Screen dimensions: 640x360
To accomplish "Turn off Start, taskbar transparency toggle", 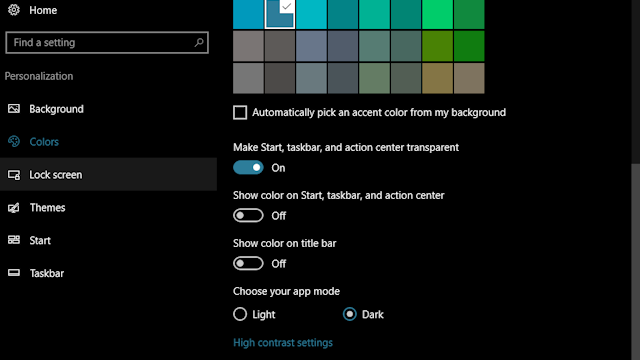I will pos(248,167).
